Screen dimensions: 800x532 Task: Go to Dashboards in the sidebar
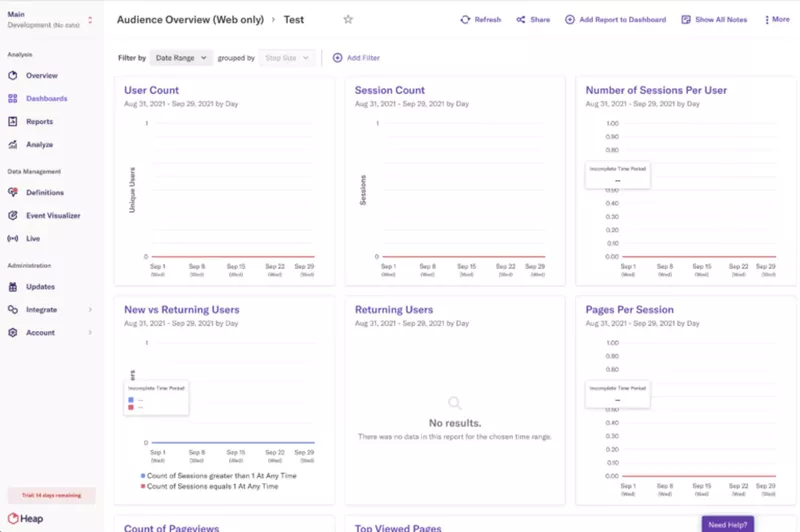tap(46, 99)
